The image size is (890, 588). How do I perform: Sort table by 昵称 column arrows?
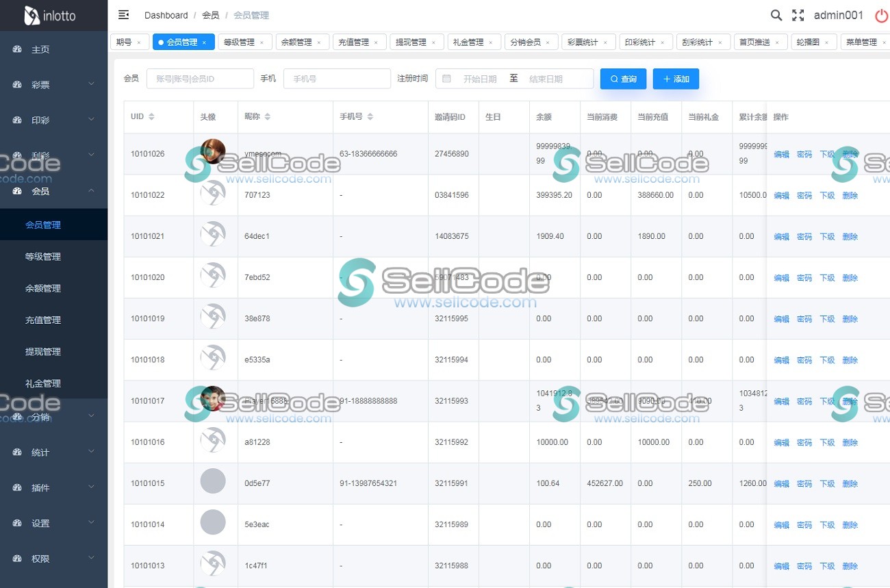268,117
